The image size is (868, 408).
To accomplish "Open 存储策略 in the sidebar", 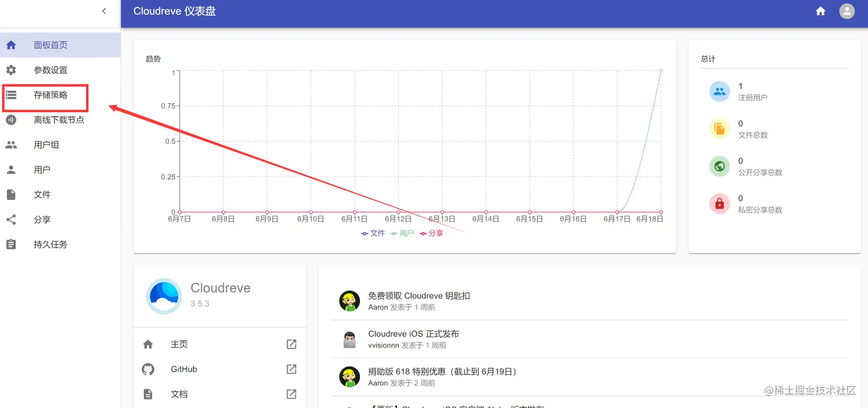I will coord(60,95).
